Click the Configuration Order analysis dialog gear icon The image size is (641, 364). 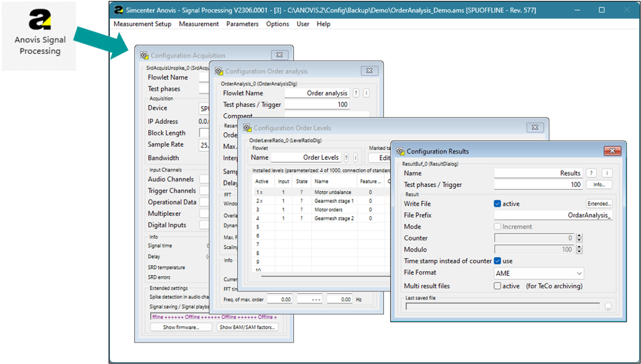[219, 71]
